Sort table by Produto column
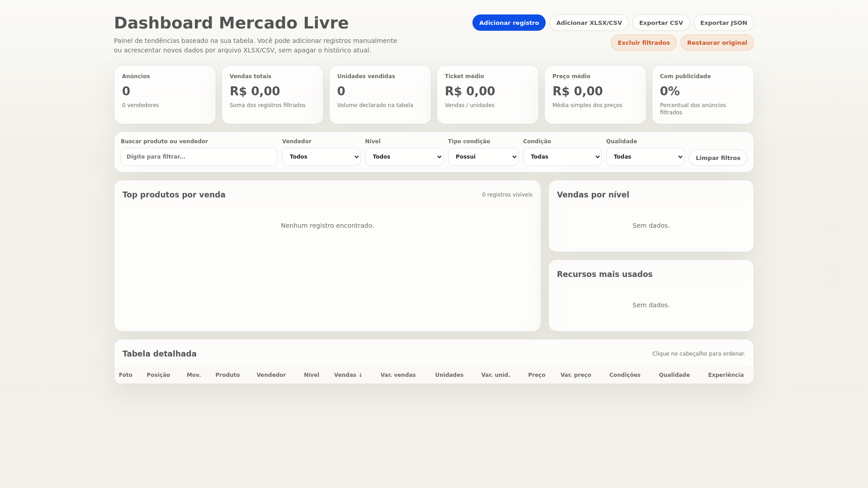This screenshot has width=868, height=488. coord(227,375)
